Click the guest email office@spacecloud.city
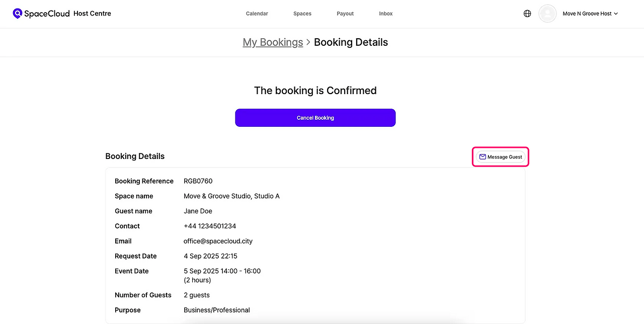The height and width of the screenshot is (324, 644). click(218, 241)
